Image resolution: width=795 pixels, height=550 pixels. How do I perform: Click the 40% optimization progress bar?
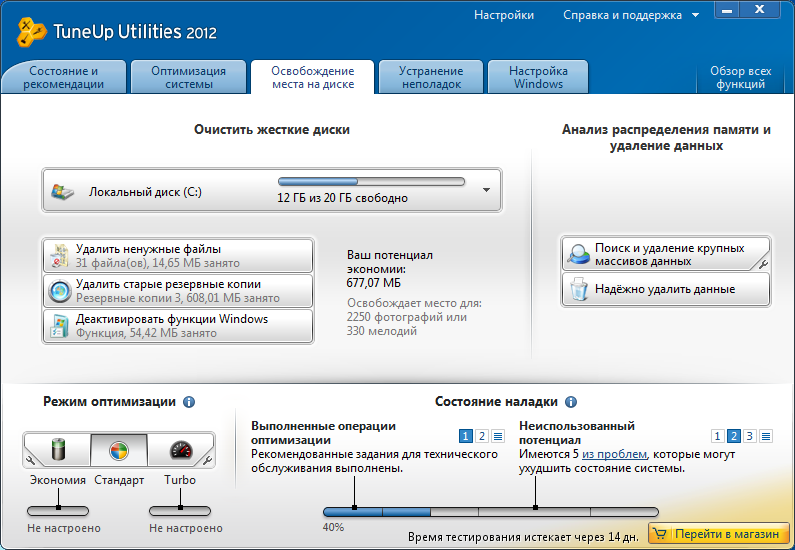pyautogui.click(x=491, y=512)
